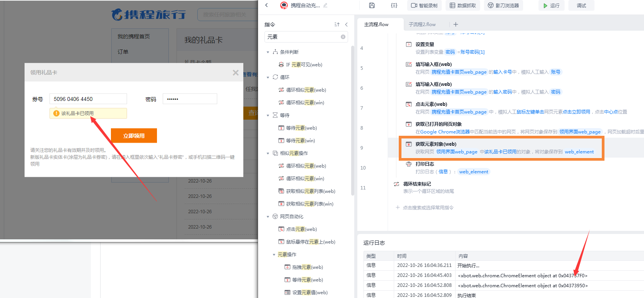Image resolution: width=644 pixels, height=298 pixels.
Task: Click 点击立即领用 element link in step 7
Action: 576,112
